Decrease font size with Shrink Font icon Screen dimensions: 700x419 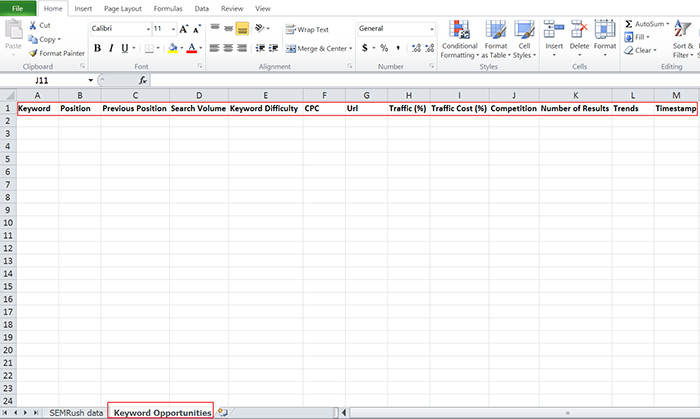pyautogui.click(x=196, y=29)
